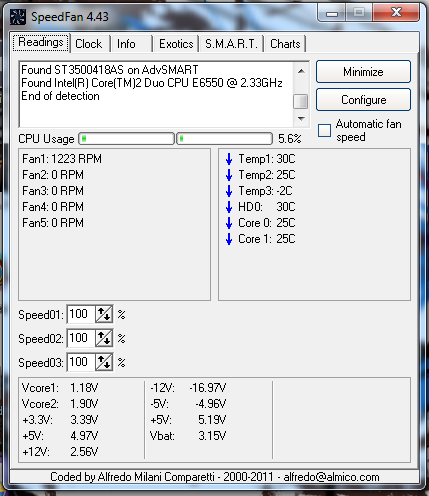Viewport: 429px width, 496px height.
Task: Click the Configure button
Action: tap(363, 100)
